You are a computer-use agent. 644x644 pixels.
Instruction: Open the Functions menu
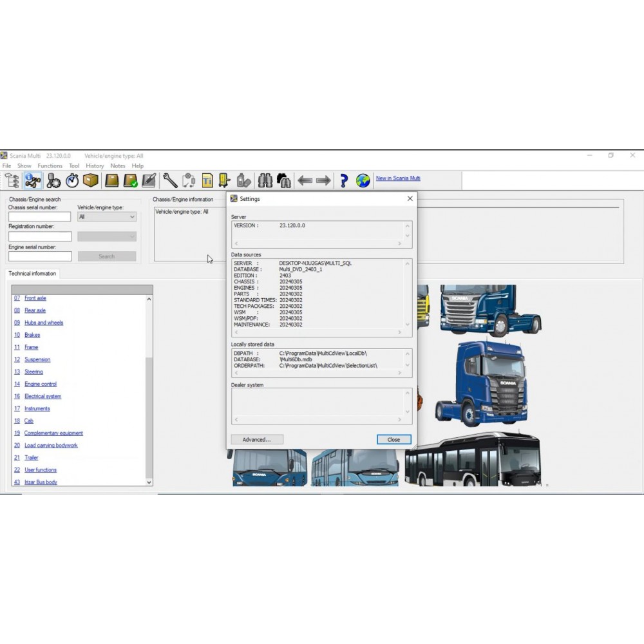[50, 166]
